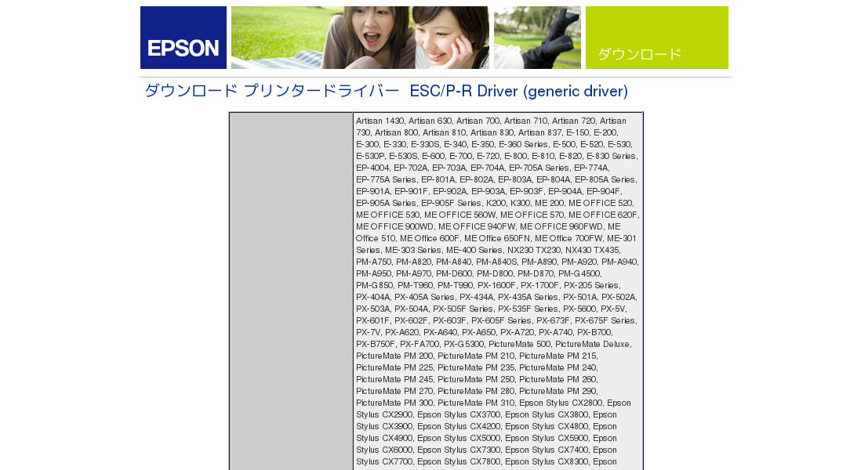Image resolution: width=868 pixels, height=470 pixels.
Task: Select the boots-on-grass banner photo
Action: (x=538, y=38)
